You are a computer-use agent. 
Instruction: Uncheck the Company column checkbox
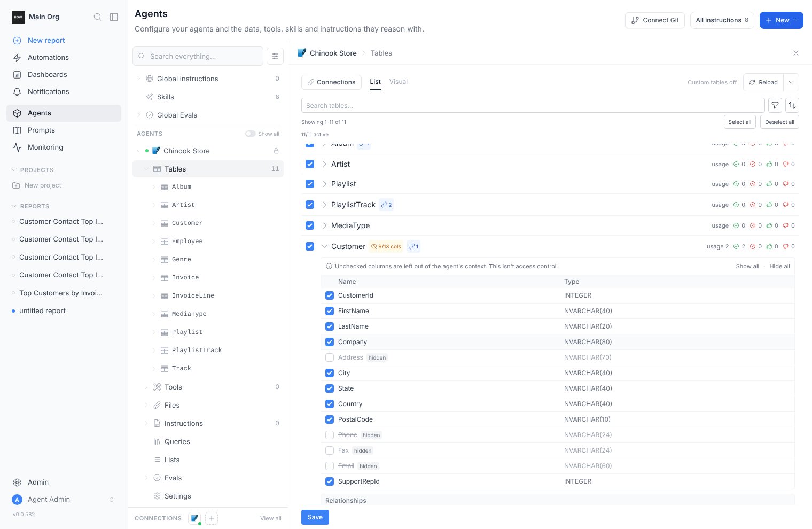click(x=330, y=342)
